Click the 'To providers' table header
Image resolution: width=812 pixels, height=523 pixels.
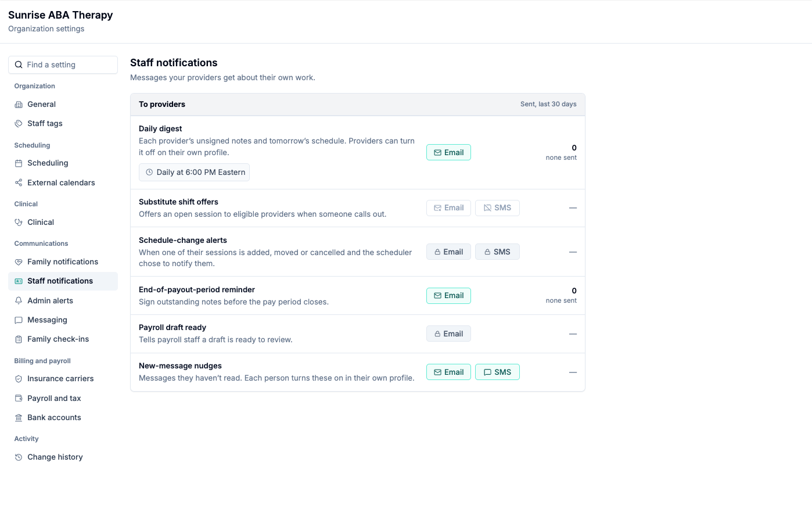(162, 105)
